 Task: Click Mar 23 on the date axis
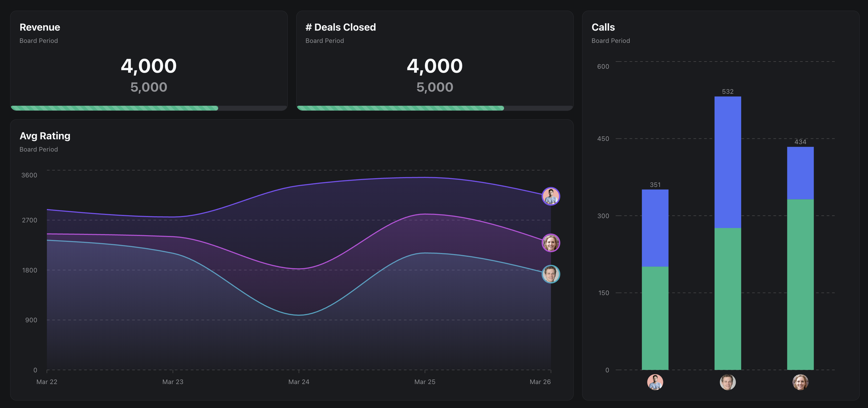[173, 382]
